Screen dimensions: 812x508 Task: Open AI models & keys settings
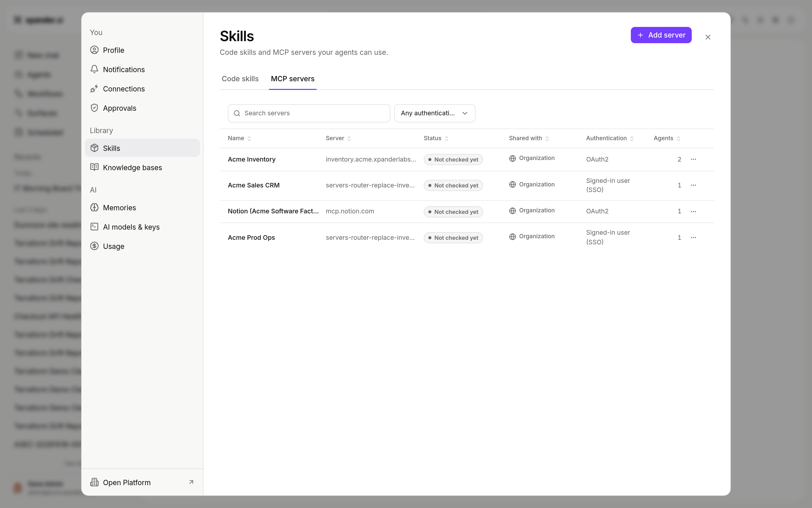142,227
